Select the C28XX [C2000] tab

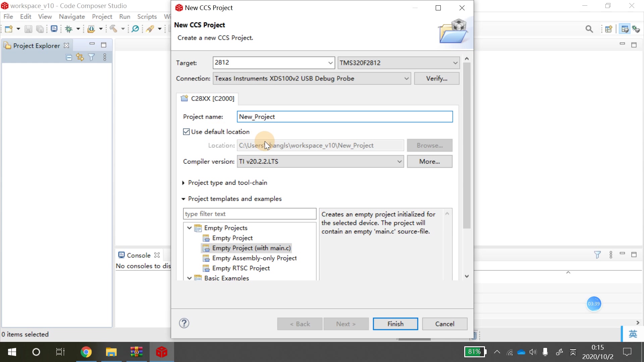pyautogui.click(x=208, y=99)
